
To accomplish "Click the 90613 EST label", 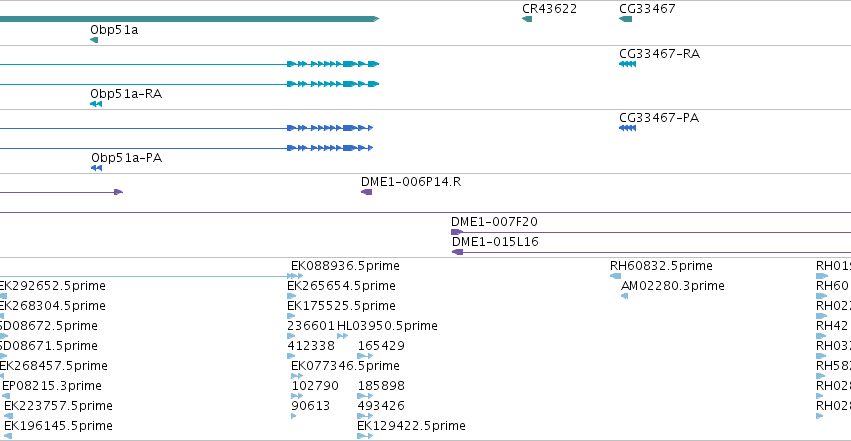I will click(310, 406).
